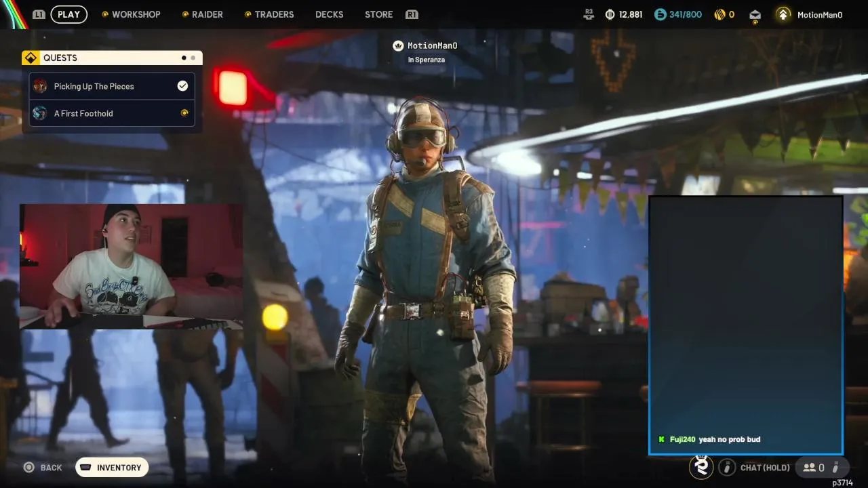Click the R3 stick prompt icon
The width and height of the screenshot is (868, 488).
(589, 14)
